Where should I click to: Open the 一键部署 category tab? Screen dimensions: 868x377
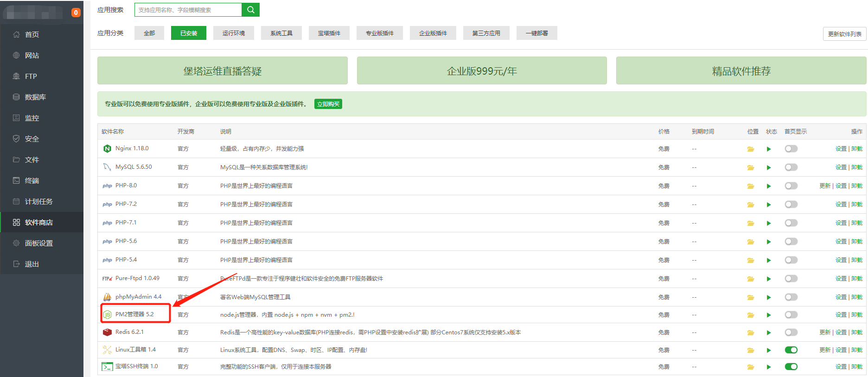(x=537, y=33)
